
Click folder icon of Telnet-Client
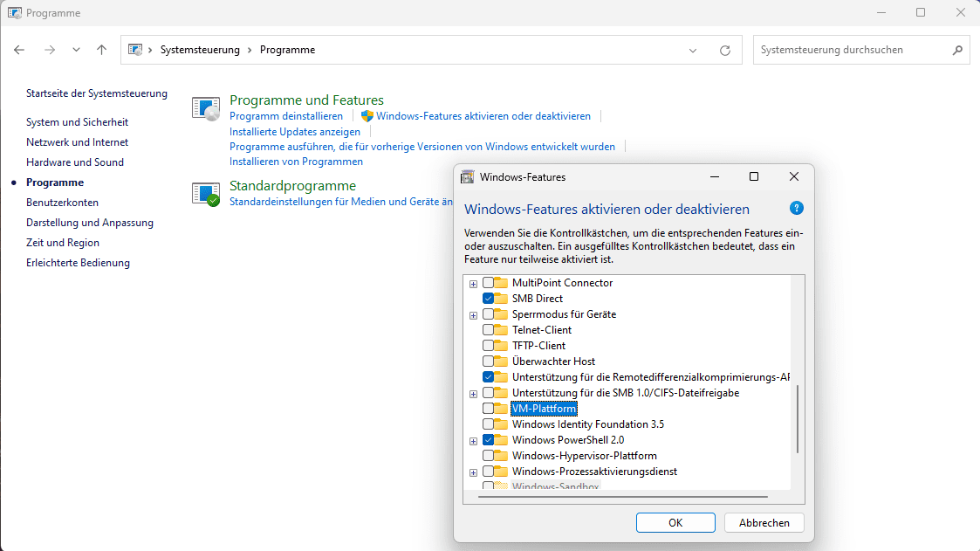[x=501, y=329]
